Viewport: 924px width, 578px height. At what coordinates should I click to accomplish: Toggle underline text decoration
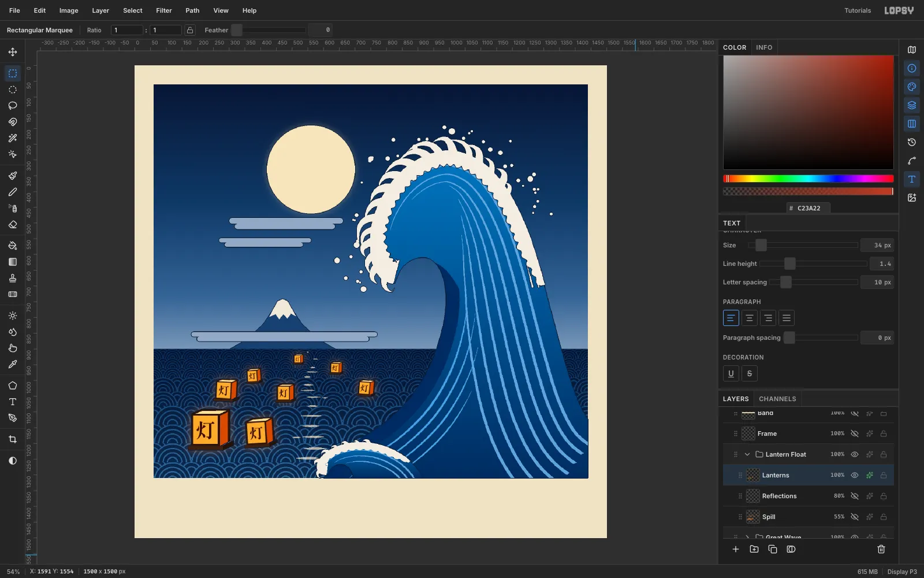coord(731,373)
